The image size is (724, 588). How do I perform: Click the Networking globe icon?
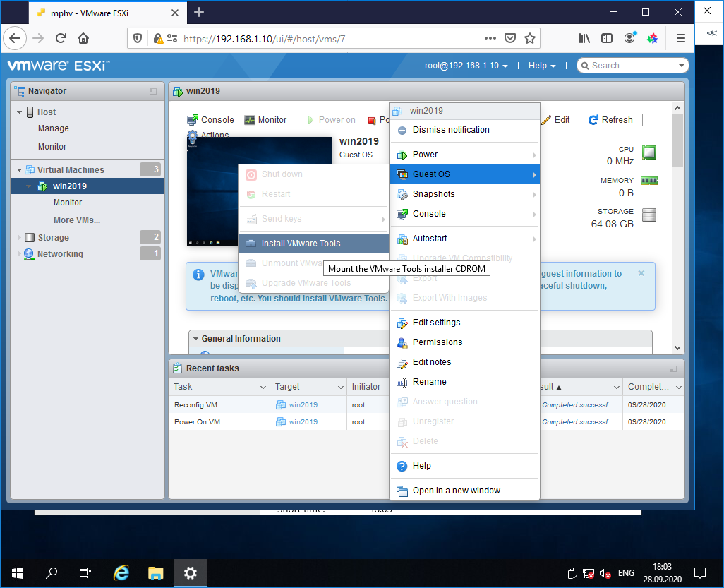click(29, 254)
